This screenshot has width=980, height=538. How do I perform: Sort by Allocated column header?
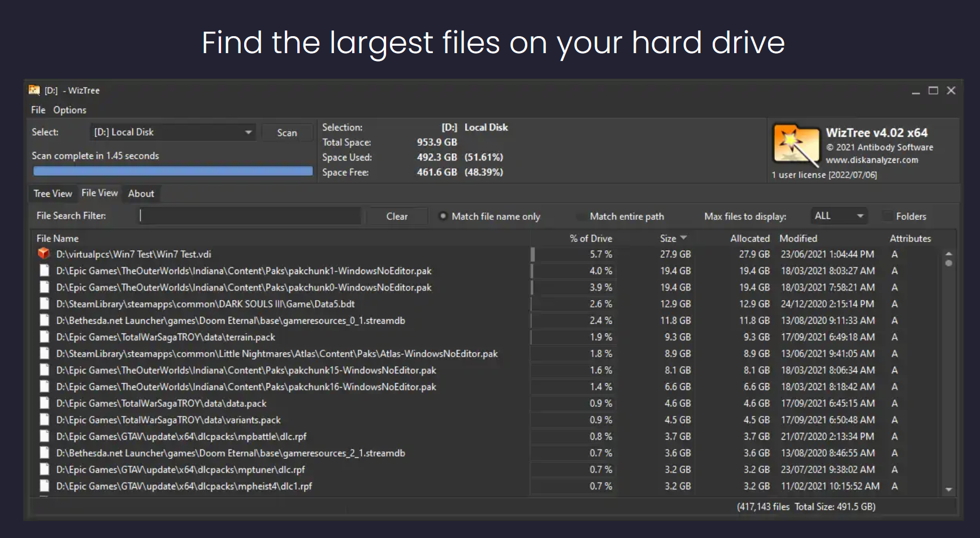[x=749, y=238]
